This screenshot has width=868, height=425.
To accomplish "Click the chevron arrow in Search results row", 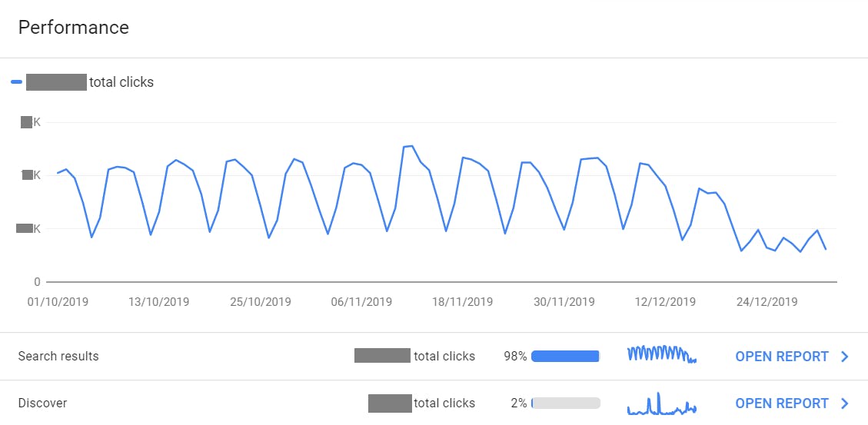I will [845, 357].
